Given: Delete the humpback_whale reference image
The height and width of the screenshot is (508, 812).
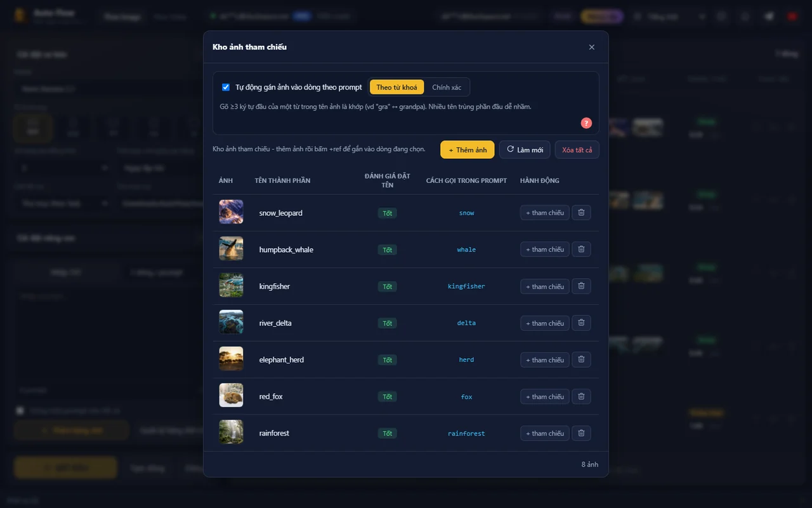Looking at the screenshot, I should 581,250.
